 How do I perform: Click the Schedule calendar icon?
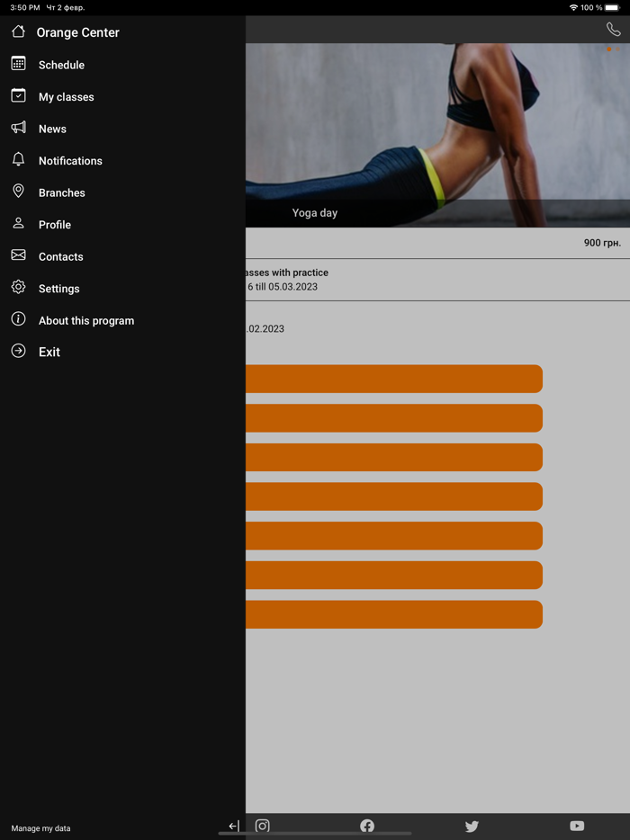coord(18,63)
